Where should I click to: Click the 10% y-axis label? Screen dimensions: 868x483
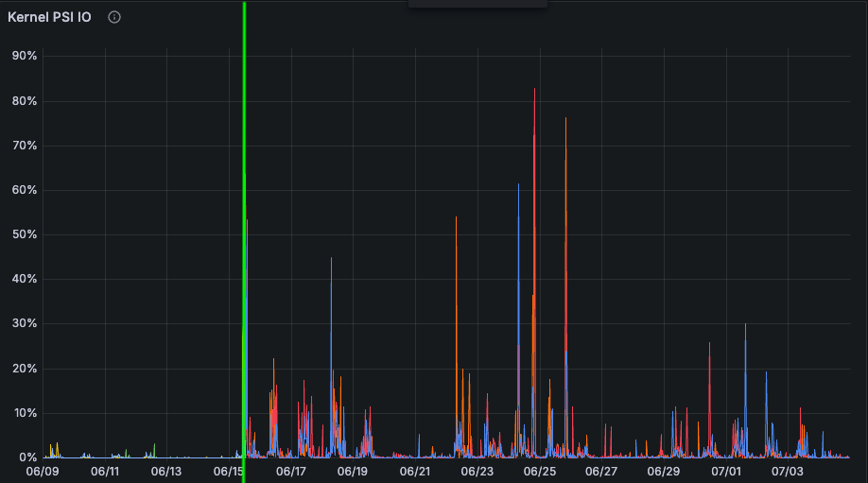[25, 413]
